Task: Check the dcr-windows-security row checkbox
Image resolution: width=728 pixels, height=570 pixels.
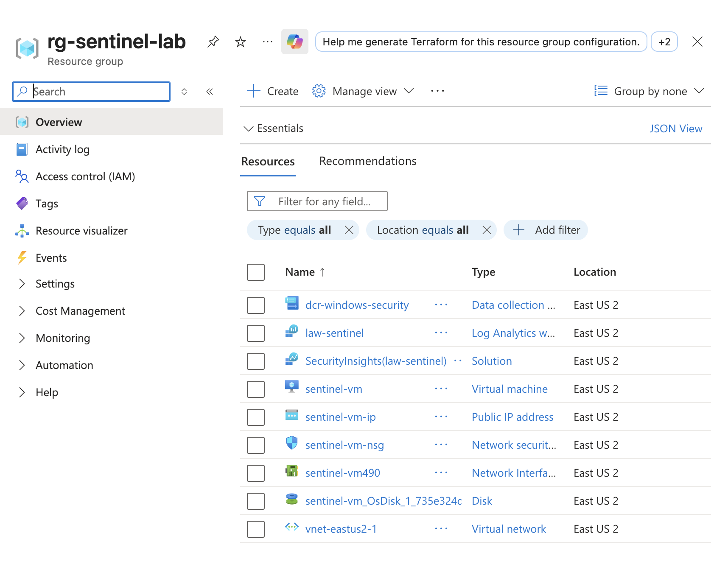Action: coord(256,305)
